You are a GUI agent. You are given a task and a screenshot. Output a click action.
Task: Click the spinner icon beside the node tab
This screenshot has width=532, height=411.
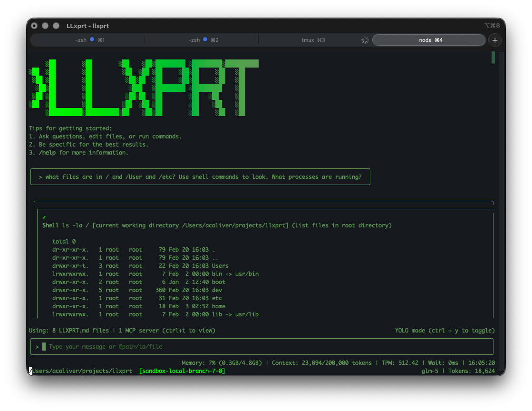[365, 40]
